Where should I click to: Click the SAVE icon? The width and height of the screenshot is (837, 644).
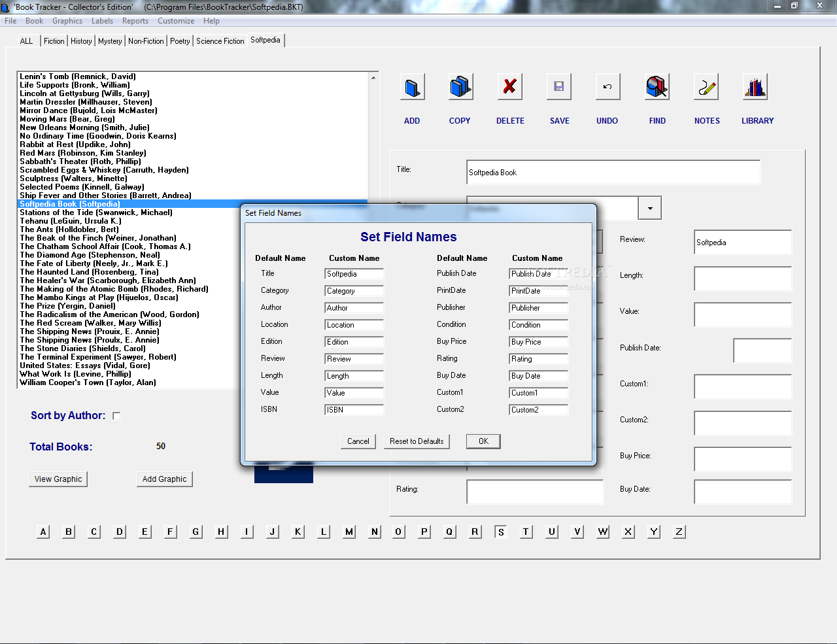(x=559, y=86)
